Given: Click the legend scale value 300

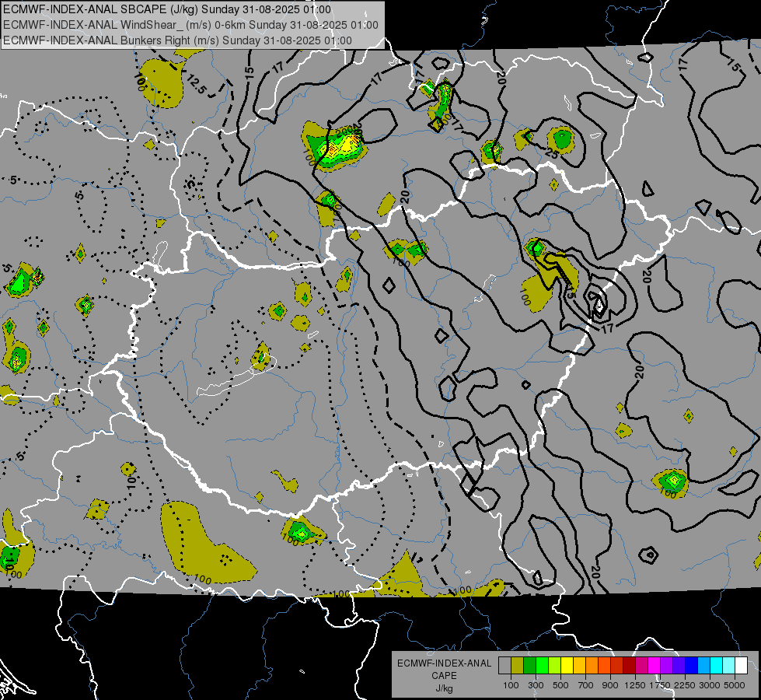Looking at the screenshot, I should [x=536, y=685].
